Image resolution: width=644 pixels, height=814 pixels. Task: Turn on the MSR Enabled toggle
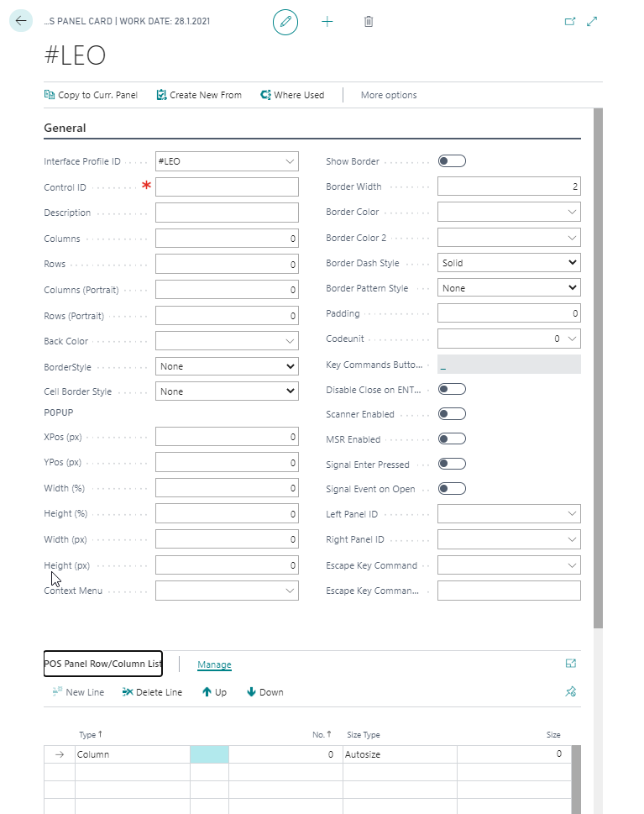452,439
